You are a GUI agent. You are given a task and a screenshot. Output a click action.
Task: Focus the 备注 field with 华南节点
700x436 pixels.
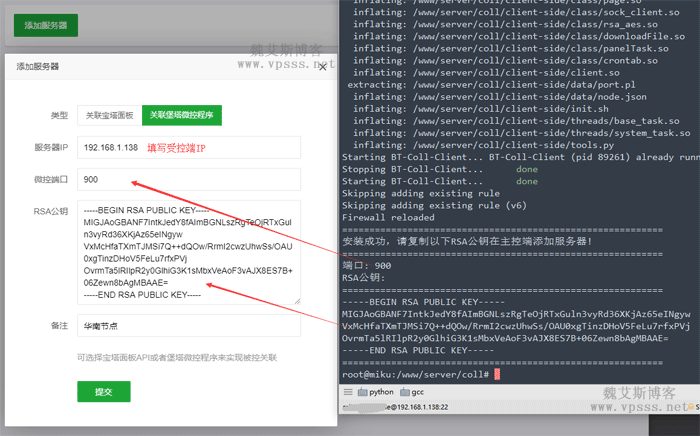point(188,326)
